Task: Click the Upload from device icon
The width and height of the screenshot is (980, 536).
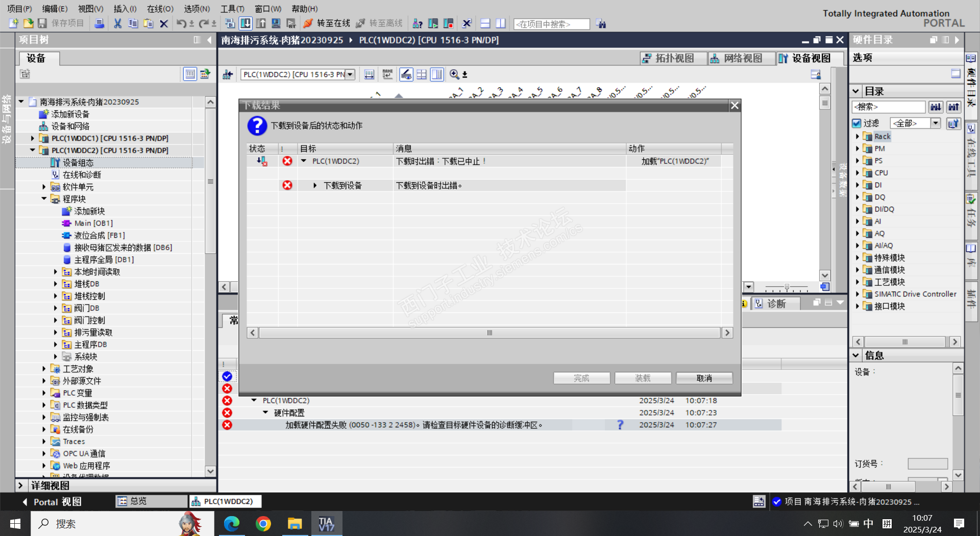Action: (261, 23)
